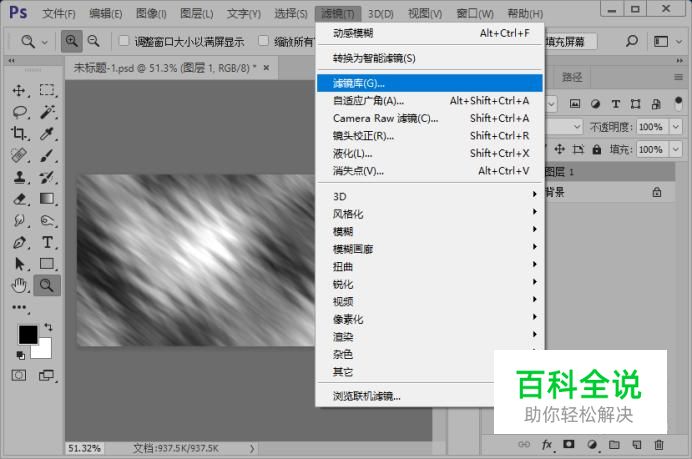Expand the 3D filter submenu
The height and width of the screenshot is (459, 692).
click(430, 196)
